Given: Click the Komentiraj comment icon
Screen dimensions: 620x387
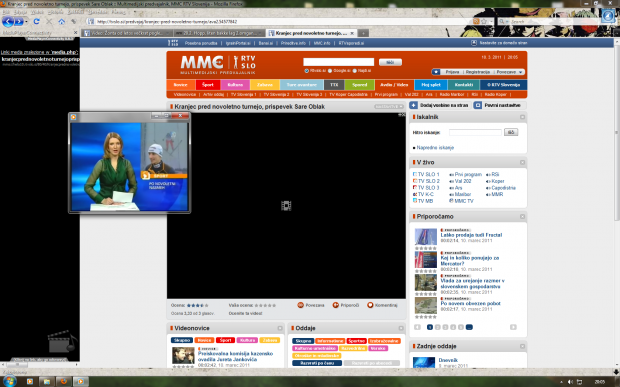Looking at the screenshot, I should (x=370, y=305).
